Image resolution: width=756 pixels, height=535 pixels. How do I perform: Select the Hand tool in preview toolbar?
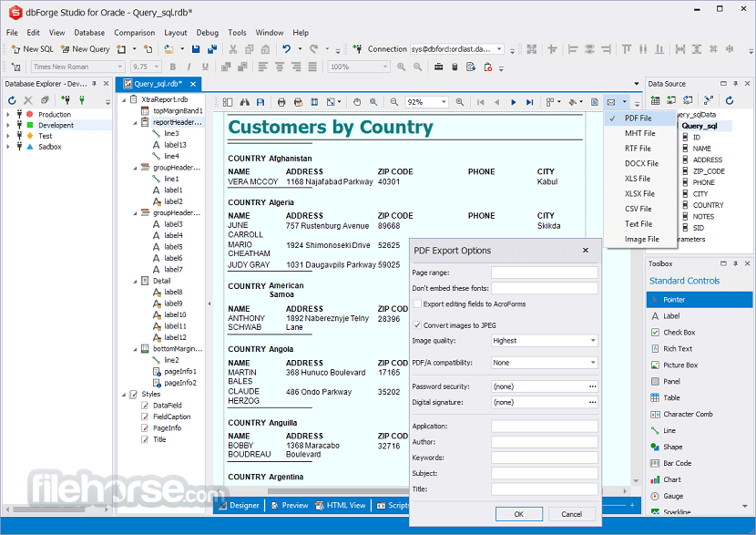(357, 102)
